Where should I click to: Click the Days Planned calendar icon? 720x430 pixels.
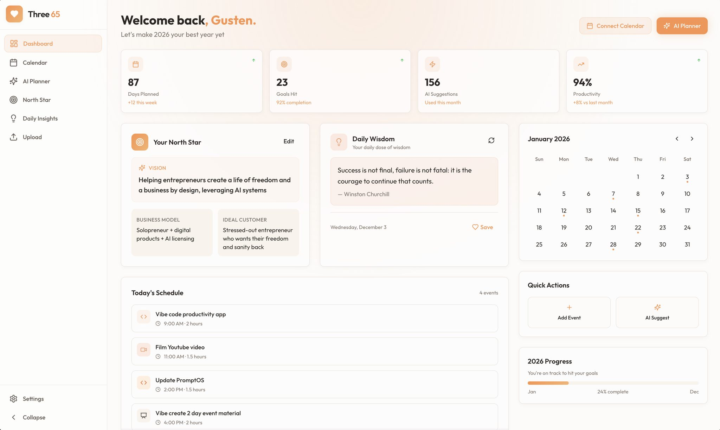click(135, 64)
